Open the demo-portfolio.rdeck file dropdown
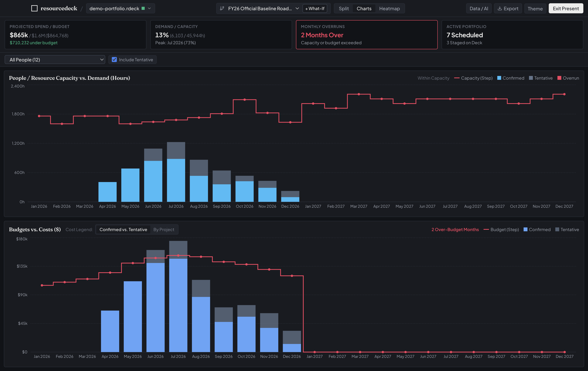The height and width of the screenshot is (371, 588). pyautogui.click(x=120, y=8)
